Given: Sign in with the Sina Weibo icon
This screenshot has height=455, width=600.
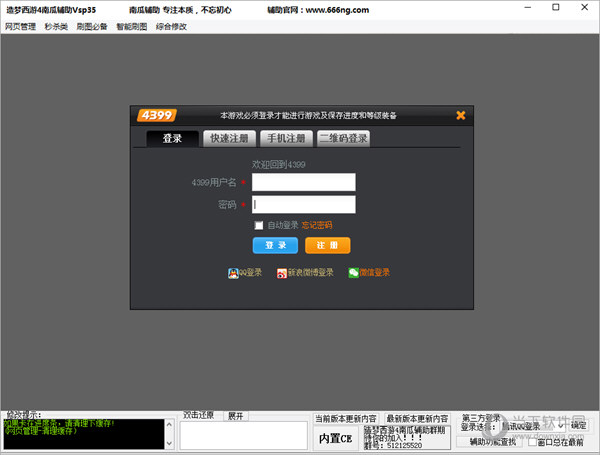Looking at the screenshot, I should pyautogui.click(x=282, y=273).
